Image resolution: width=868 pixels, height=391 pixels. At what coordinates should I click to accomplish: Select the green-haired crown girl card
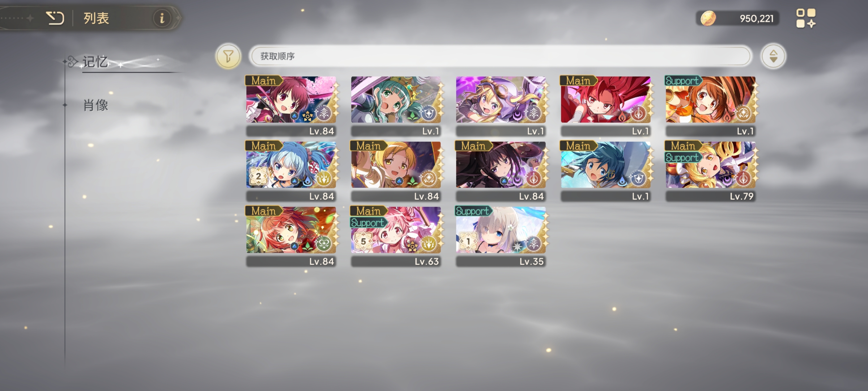point(396,106)
